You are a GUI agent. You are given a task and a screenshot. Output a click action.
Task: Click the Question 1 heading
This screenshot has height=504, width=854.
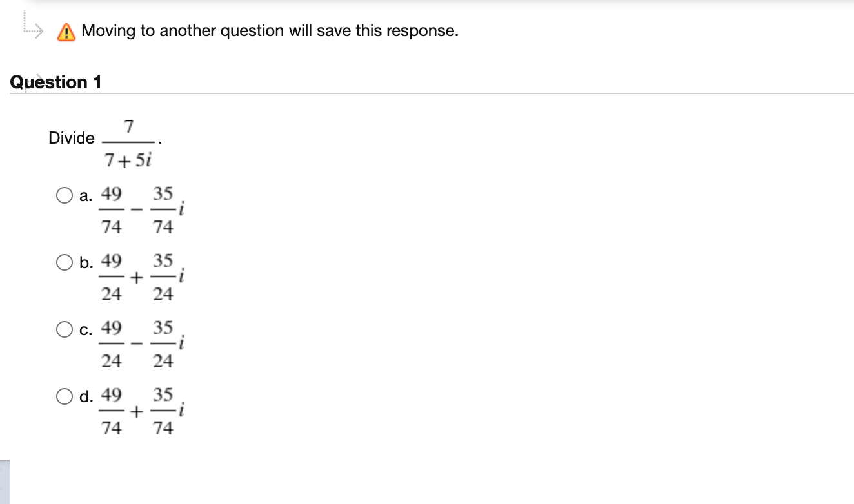click(x=55, y=82)
